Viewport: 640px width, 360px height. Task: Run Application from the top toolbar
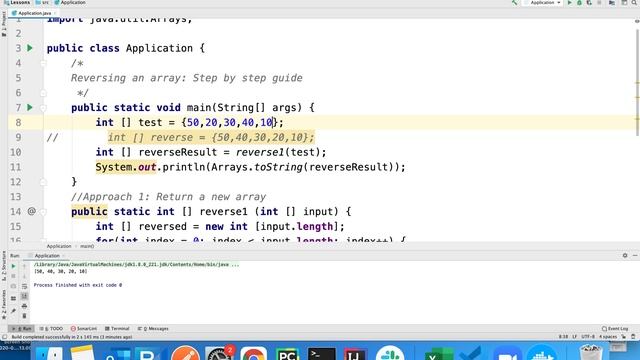click(x=569, y=2)
